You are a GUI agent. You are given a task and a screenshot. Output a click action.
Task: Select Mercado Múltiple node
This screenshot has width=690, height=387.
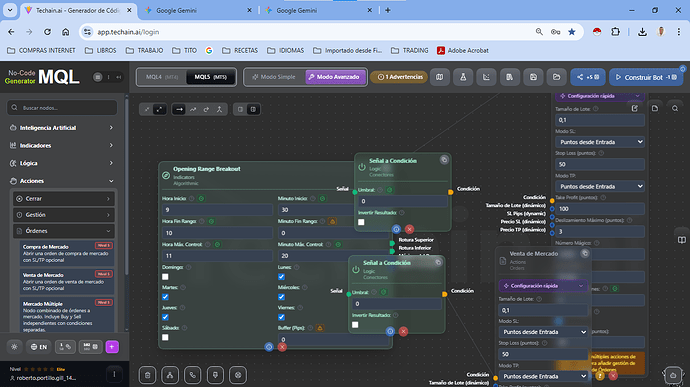click(67, 316)
